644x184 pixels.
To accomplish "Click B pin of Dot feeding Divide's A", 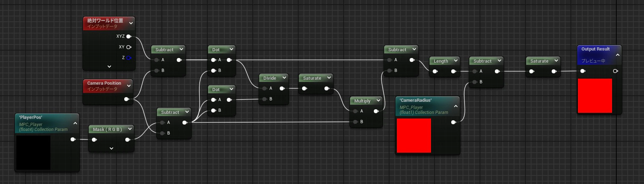I will (x=213, y=70).
